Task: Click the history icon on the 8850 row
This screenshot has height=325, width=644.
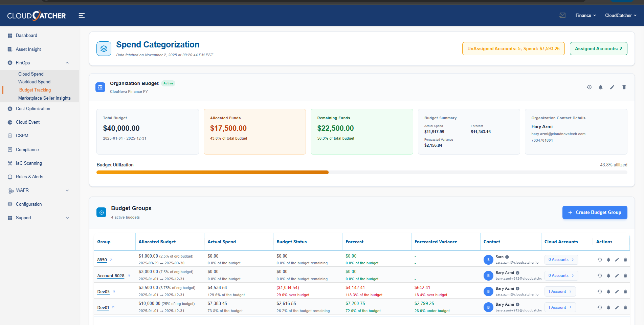Action: click(600, 260)
